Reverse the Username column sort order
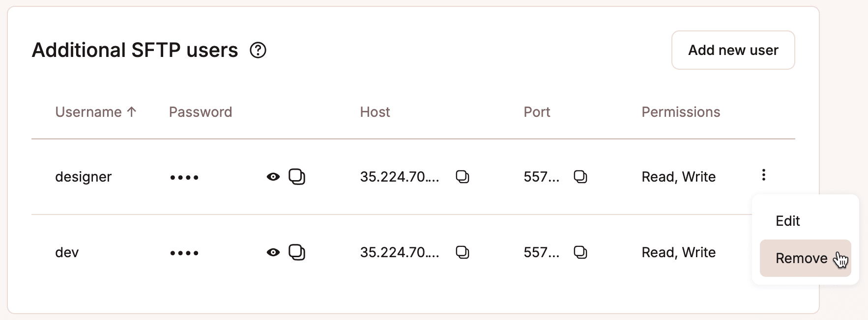The image size is (868, 320). click(96, 112)
